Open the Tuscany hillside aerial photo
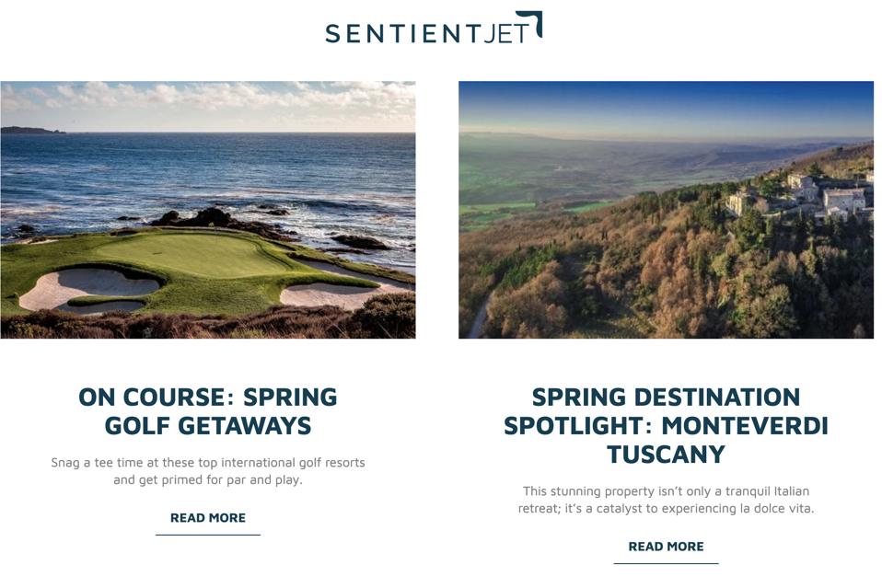The width and height of the screenshot is (882, 588). click(666, 210)
